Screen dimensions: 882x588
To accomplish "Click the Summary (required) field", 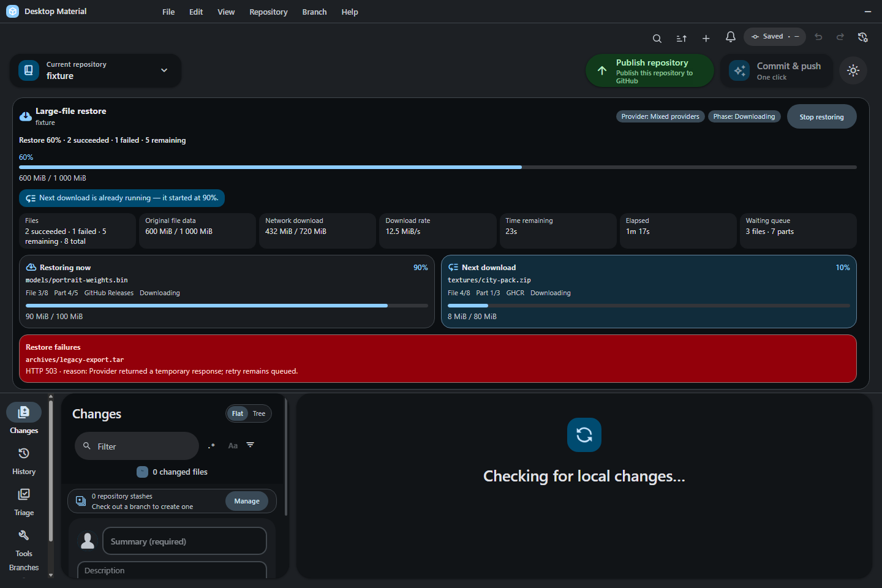I will 184,541.
